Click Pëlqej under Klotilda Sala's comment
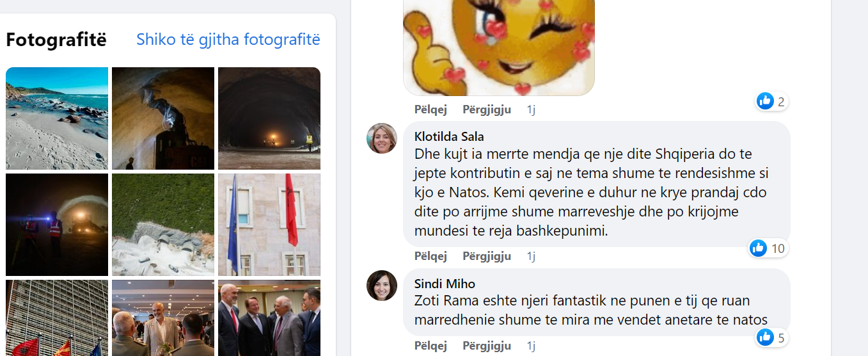This screenshot has height=356, width=868. [x=430, y=256]
